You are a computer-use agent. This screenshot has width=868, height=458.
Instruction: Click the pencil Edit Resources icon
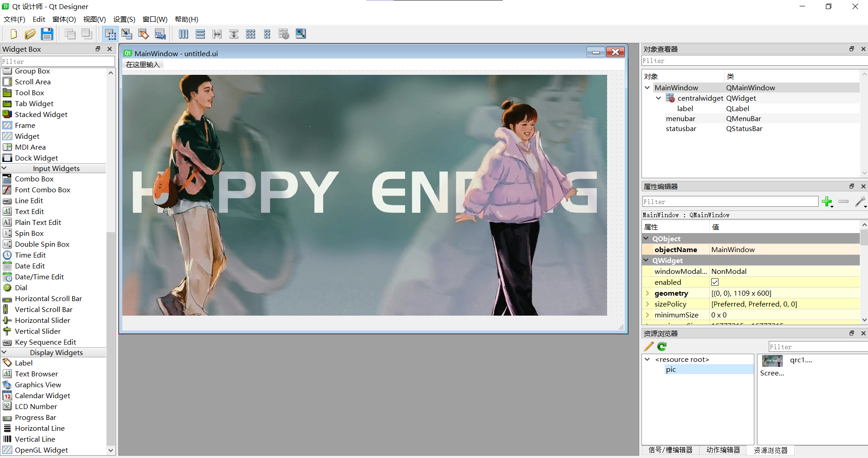pyautogui.click(x=649, y=346)
